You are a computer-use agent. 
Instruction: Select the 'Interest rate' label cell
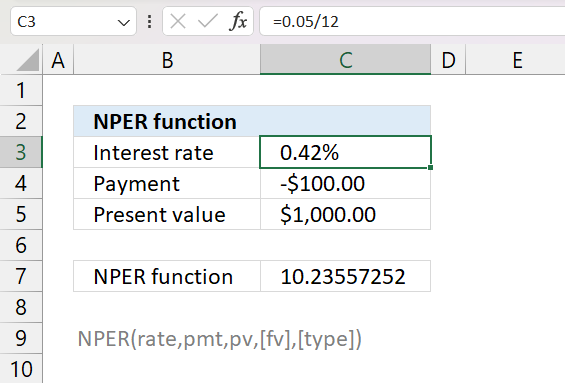coord(167,152)
